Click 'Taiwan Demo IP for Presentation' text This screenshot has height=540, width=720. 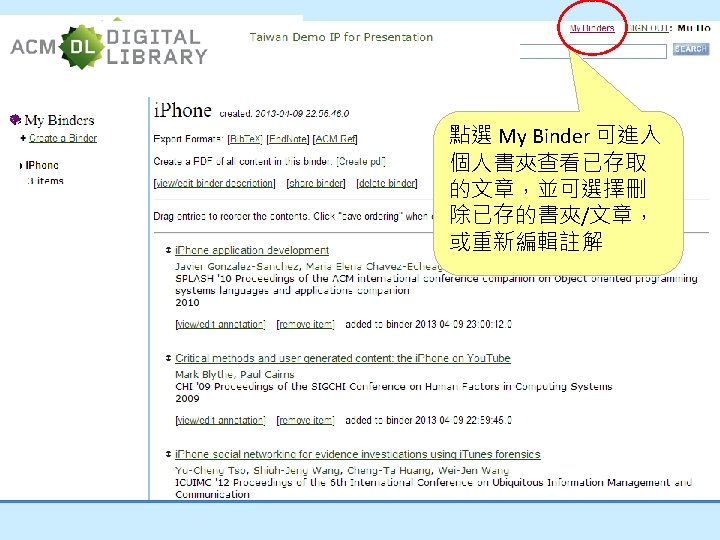(341, 37)
